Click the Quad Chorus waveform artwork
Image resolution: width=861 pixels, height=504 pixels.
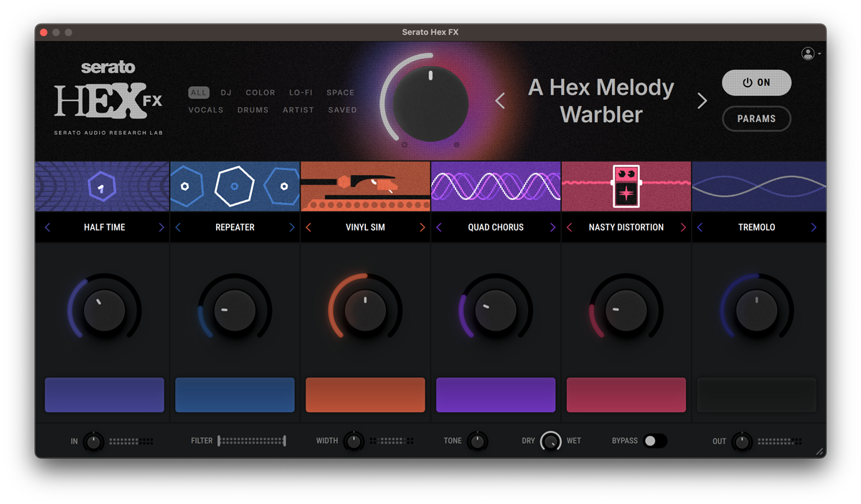tap(496, 186)
